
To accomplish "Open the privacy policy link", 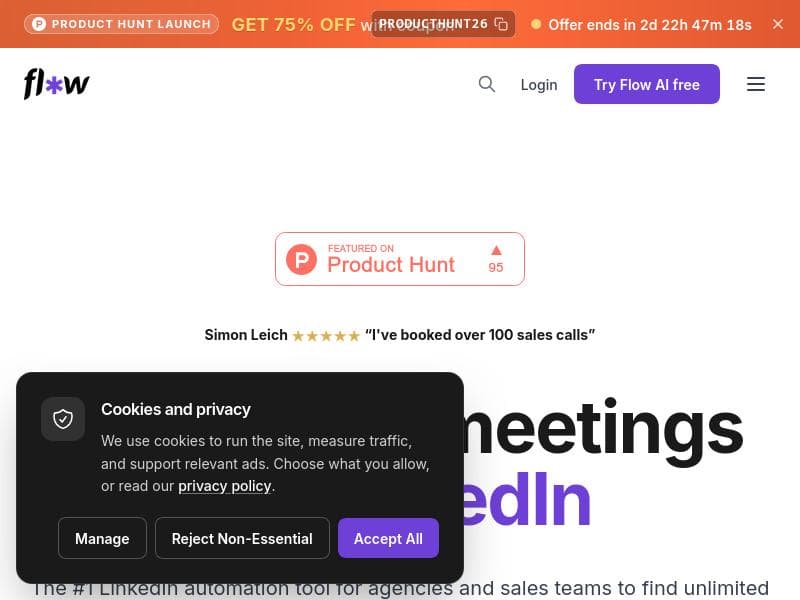I will point(224,486).
